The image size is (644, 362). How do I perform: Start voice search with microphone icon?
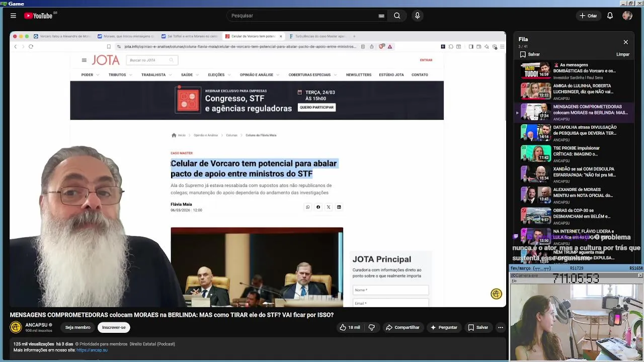[x=417, y=16]
